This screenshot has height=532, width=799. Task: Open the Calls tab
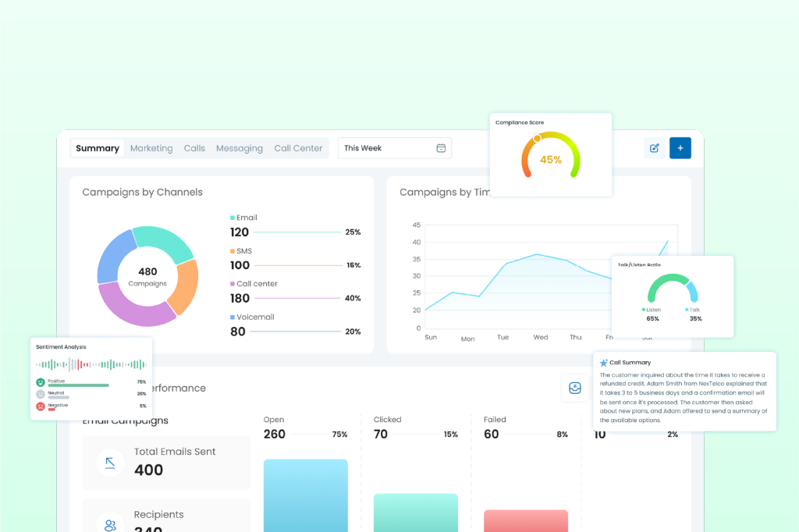point(194,148)
